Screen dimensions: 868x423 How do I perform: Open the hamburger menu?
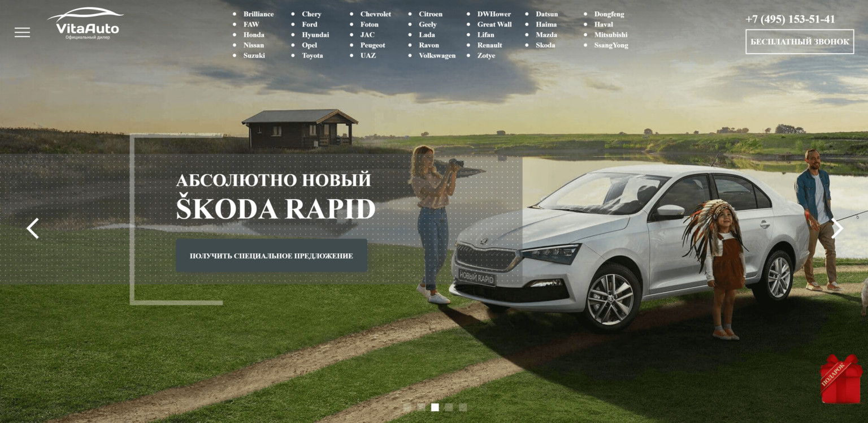22,32
